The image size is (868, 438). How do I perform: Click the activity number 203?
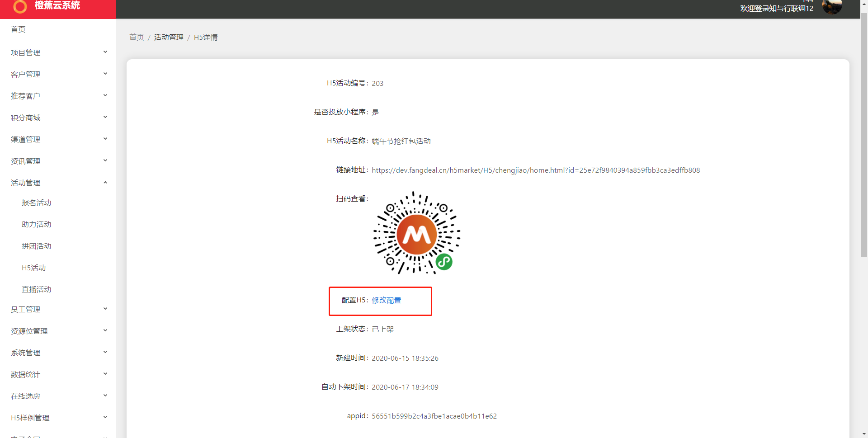(x=377, y=83)
